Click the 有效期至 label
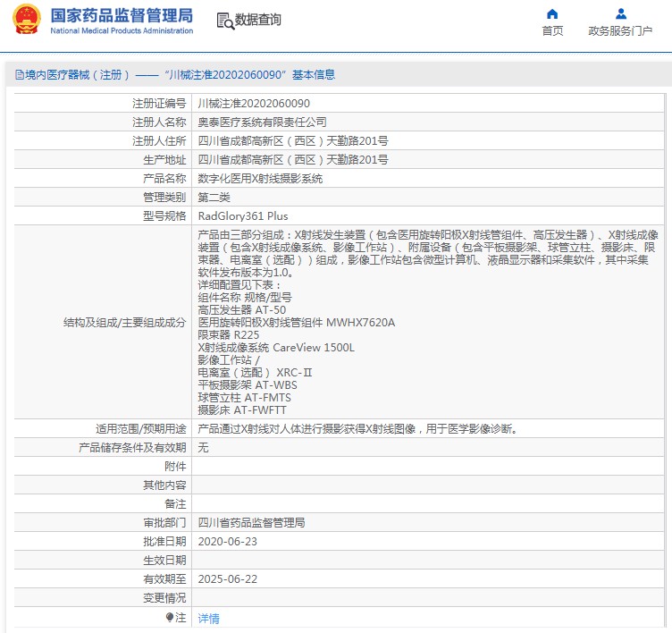 164,579
